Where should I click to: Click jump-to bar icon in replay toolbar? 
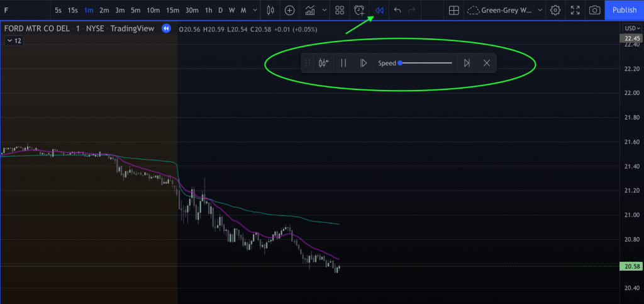[x=324, y=64]
